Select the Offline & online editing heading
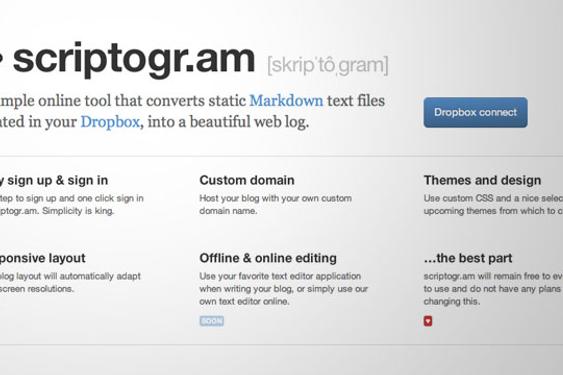 tap(268, 258)
